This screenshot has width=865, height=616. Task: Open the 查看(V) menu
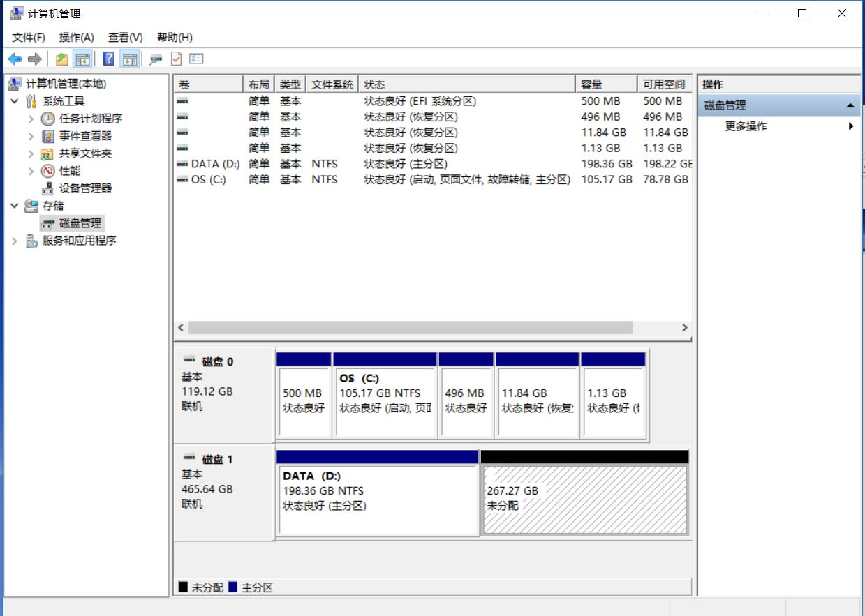126,37
